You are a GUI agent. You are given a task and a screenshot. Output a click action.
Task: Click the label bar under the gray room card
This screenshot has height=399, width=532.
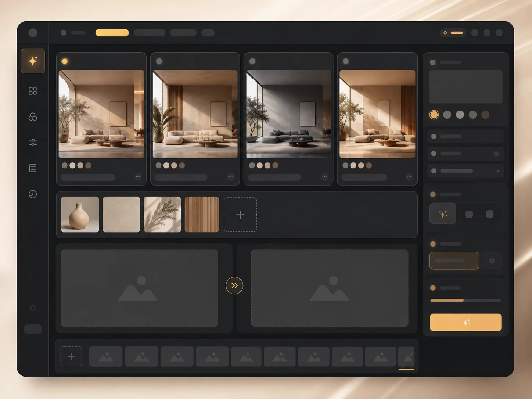tap(274, 177)
